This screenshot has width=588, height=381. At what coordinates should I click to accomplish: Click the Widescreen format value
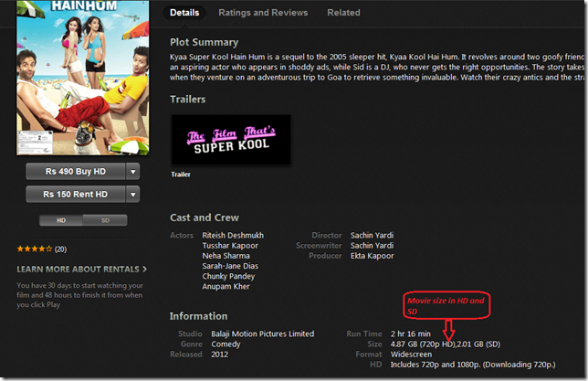(411, 355)
